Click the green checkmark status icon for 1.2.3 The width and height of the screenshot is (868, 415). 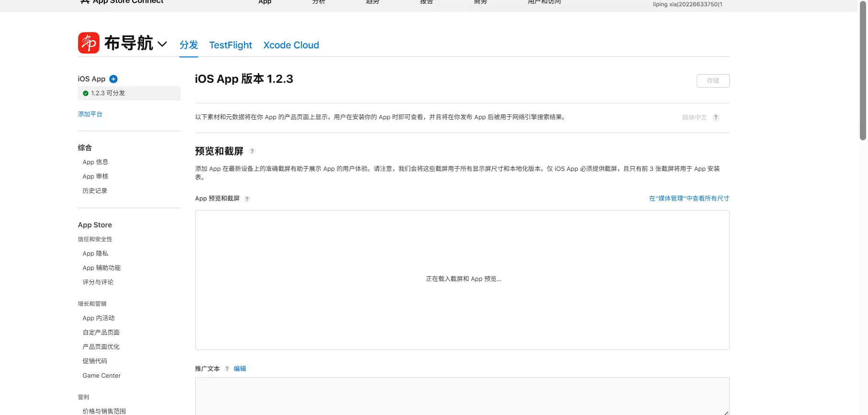click(86, 93)
